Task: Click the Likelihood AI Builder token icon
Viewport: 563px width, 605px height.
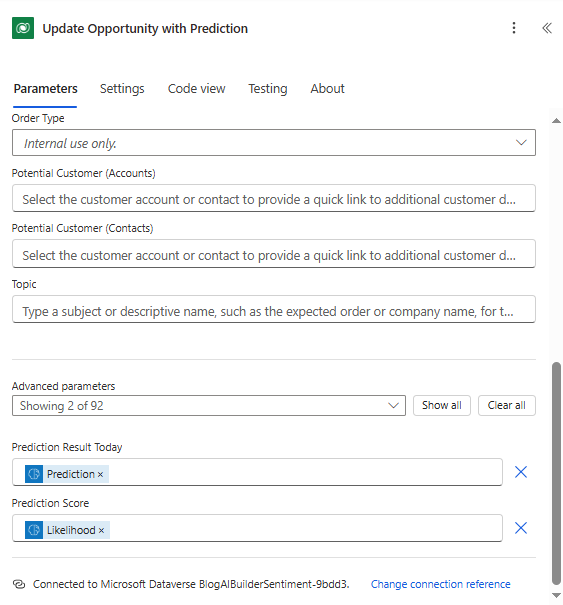Action: click(x=34, y=530)
